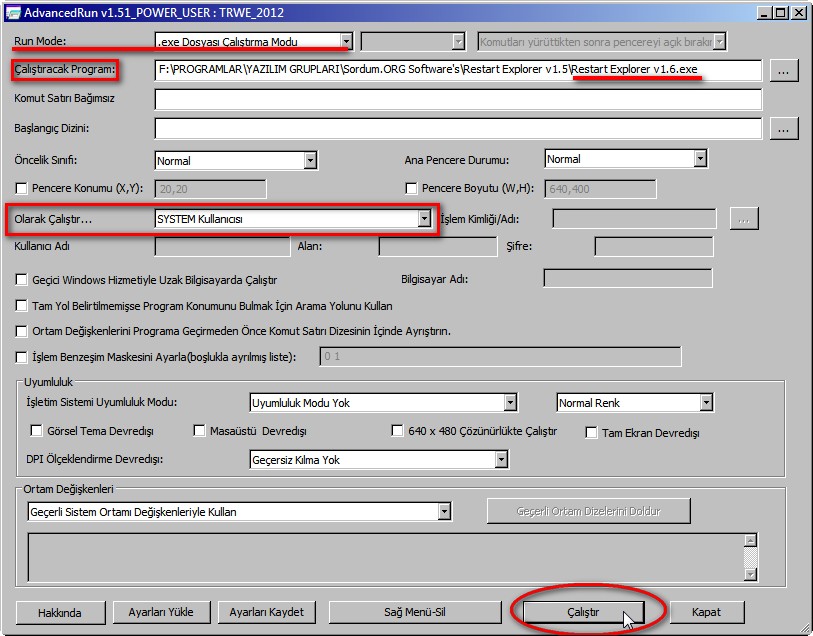Click the Çalıştır button
Viewport: 813px width, 636px height.
[x=583, y=612]
